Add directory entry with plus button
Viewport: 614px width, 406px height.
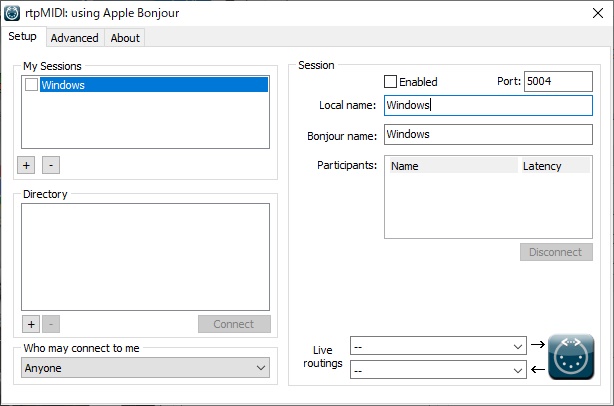point(31,324)
